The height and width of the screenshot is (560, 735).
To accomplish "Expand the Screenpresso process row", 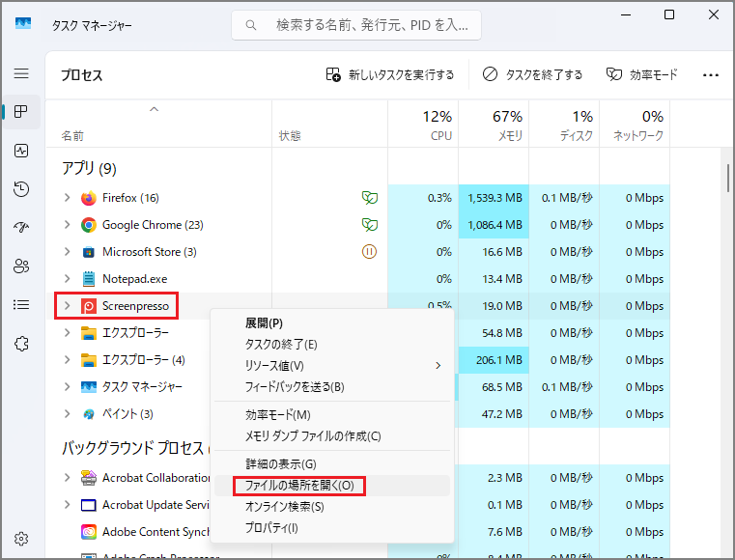I will click(67, 306).
